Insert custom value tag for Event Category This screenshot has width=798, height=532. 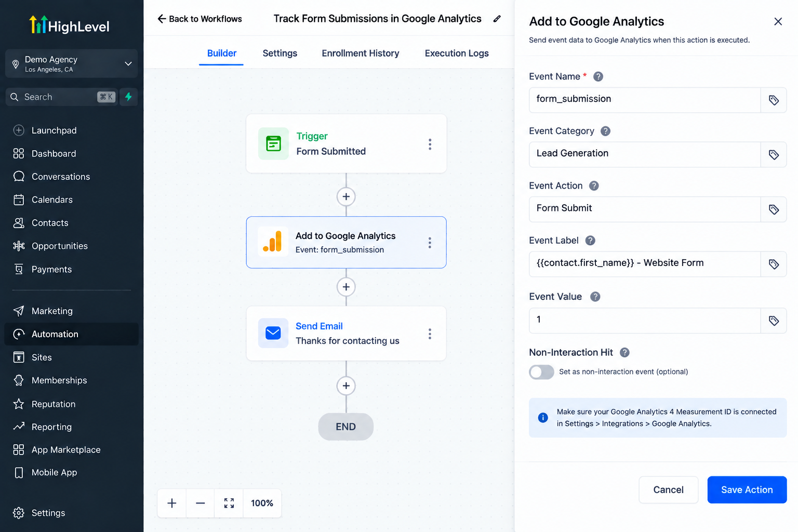pos(774,154)
